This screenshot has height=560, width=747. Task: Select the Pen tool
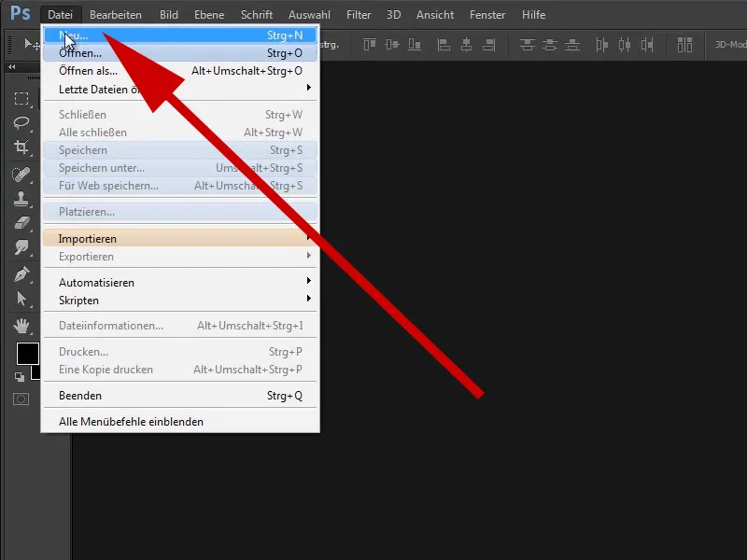(21, 273)
